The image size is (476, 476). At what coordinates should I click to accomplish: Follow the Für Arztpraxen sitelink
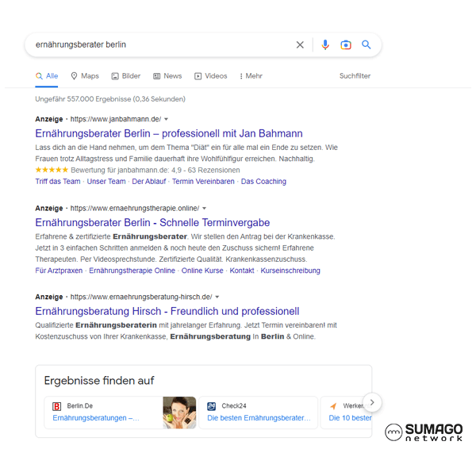[59, 271]
